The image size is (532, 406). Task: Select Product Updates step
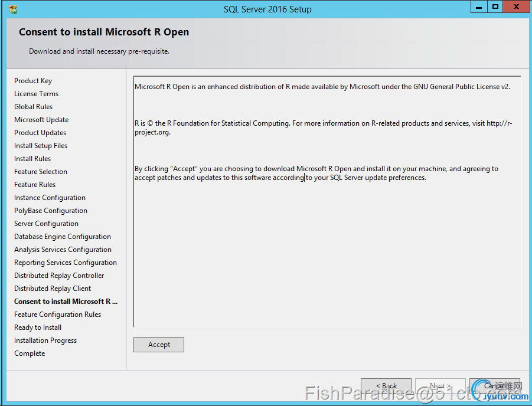[x=40, y=133]
